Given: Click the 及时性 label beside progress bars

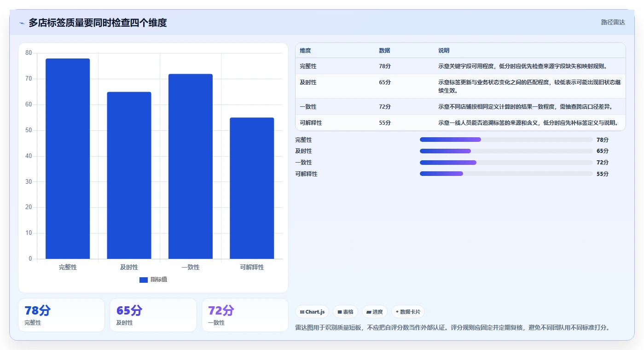Looking at the screenshot, I should (x=303, y=151).
